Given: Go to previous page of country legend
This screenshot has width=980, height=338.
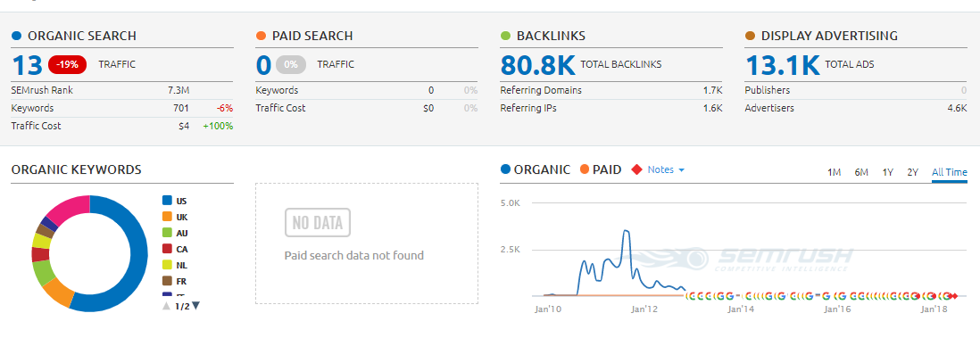Looking at the screenshot, I should [166, 306].
